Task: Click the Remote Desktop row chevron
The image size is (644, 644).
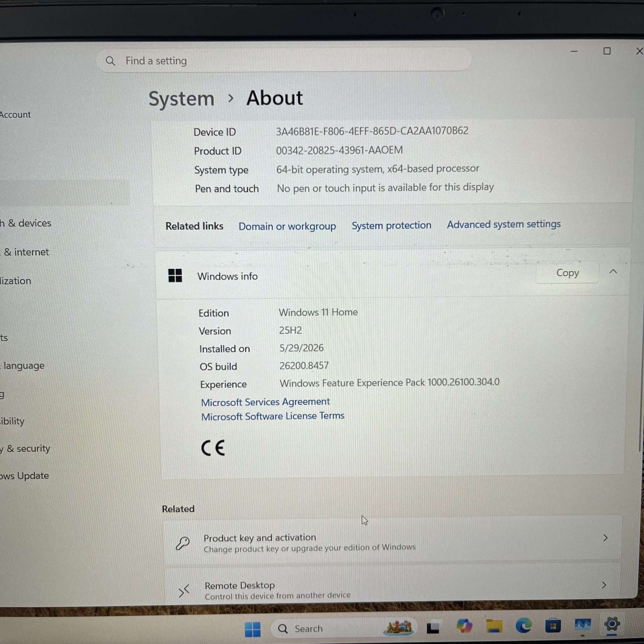Action: (604, 585)
